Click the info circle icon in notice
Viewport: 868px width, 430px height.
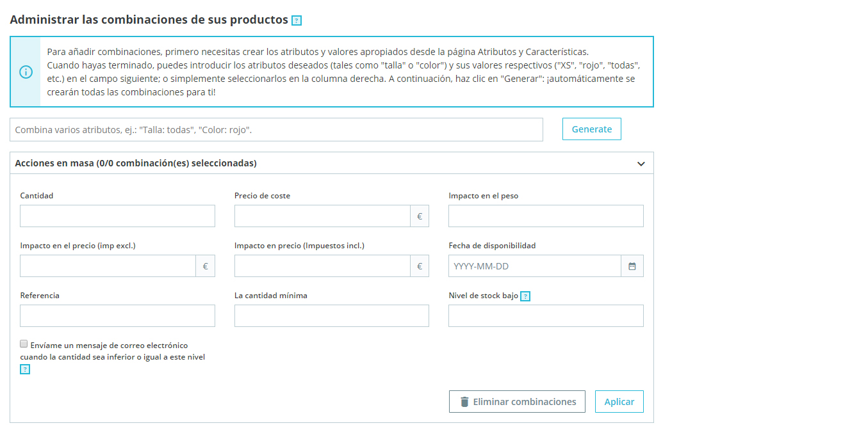pos(26,72)
